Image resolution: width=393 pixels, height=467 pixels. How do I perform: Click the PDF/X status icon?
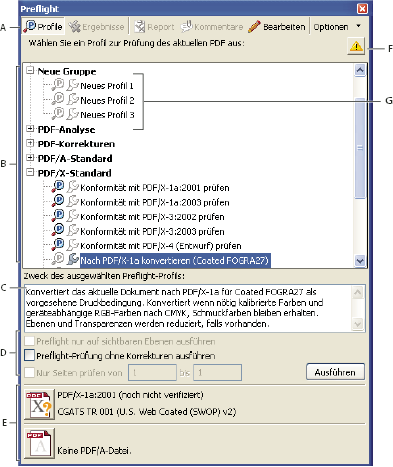click(39, 404)
